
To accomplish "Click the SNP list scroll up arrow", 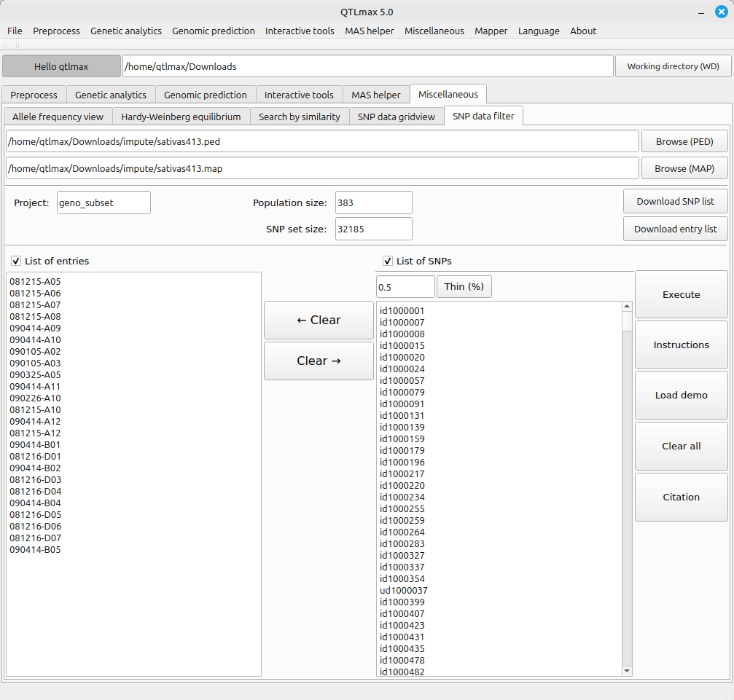I will (627, 307).
